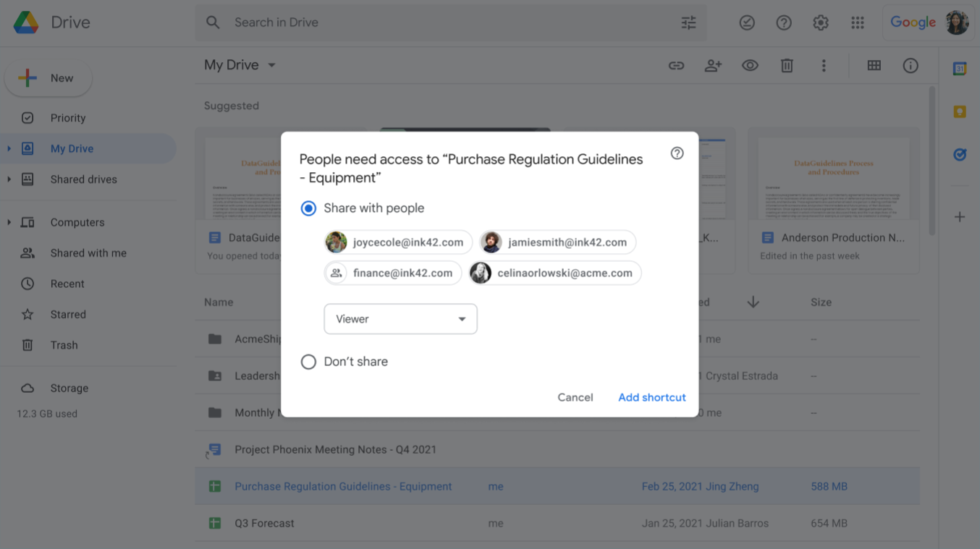Open the Settings gear icon
The width and height of the screenshot is (980, 549).
[821, 22]
